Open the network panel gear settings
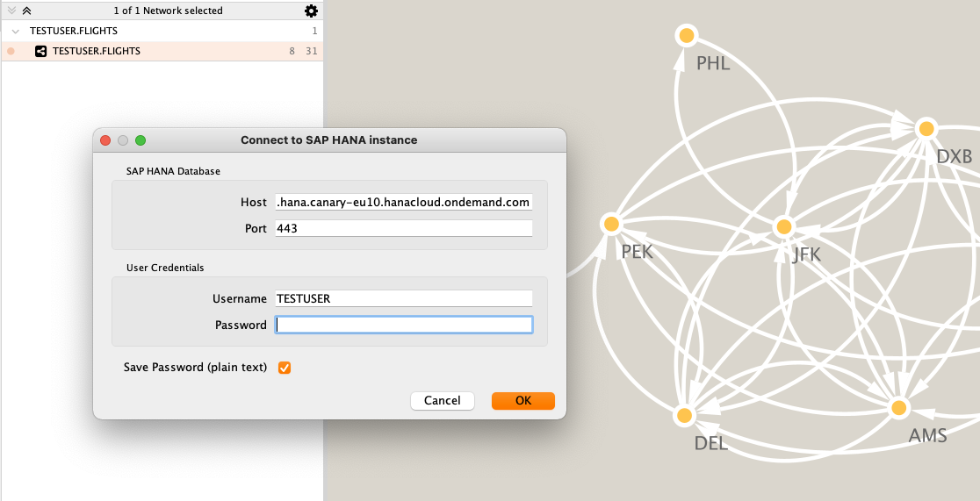The width and height of the screenshot is (980, 501). (311, 11)
